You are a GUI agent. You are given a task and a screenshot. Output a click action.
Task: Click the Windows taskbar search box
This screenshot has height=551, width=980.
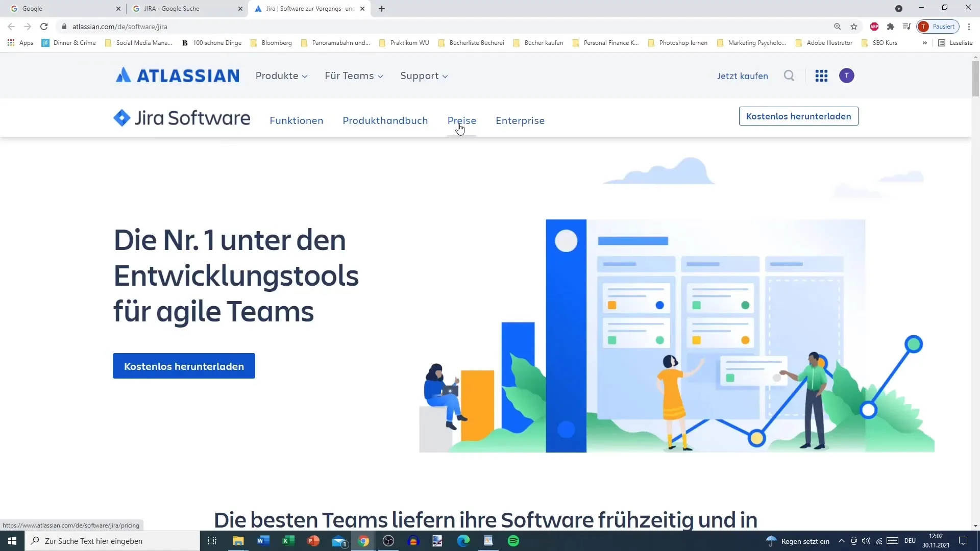112,541
